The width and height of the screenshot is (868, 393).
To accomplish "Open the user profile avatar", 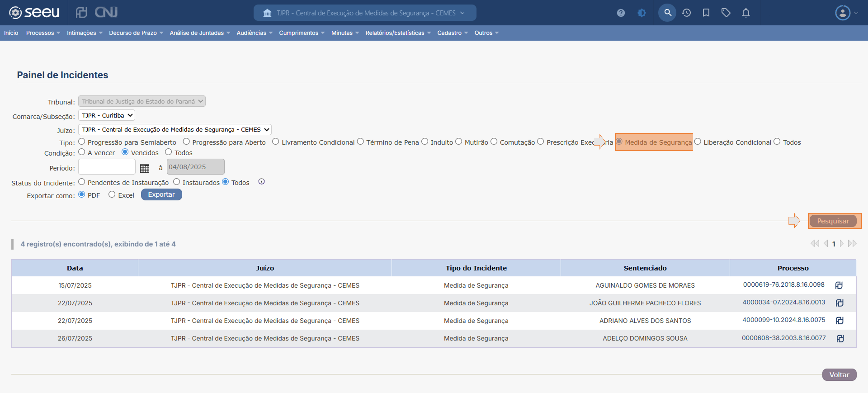I will click(842, 13).
